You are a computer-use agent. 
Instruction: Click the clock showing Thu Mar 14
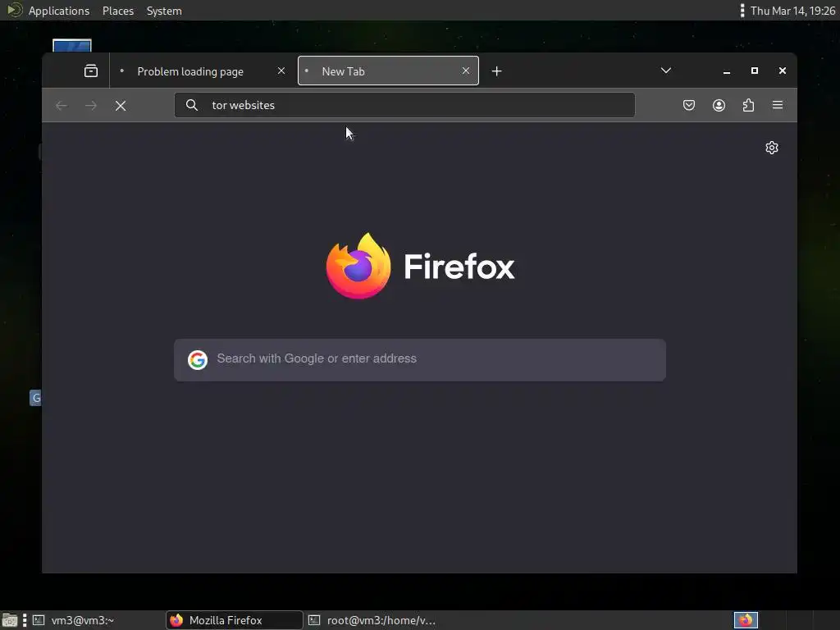(x=793, y=11)
